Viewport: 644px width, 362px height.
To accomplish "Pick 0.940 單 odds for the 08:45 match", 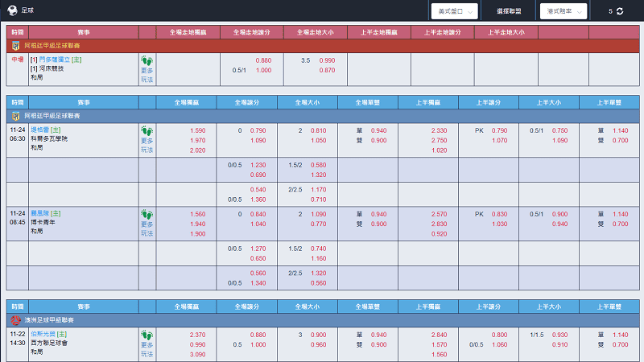I will (x=378, y=214).
